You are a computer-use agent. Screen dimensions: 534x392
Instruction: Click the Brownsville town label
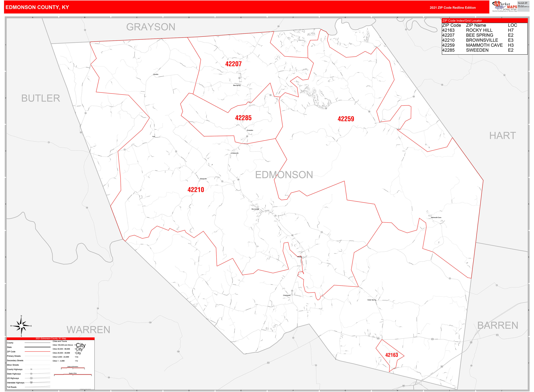pyautogui.click(x=255, y=209)
